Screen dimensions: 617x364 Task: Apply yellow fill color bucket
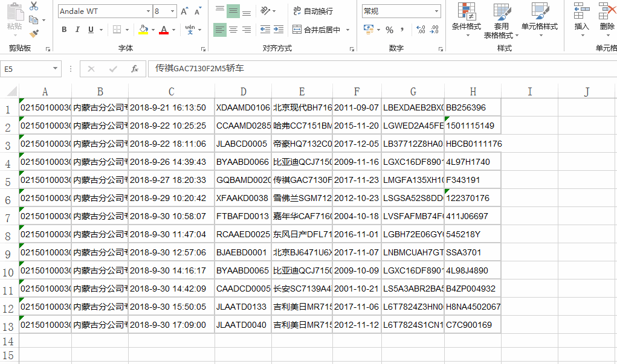tap(143, 30)
